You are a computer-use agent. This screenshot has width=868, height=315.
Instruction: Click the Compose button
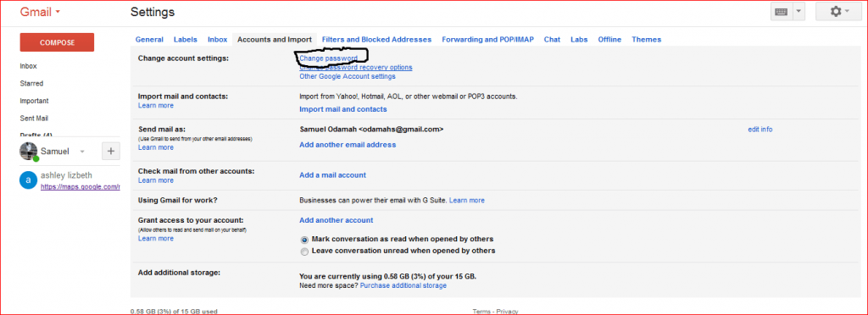57,42
